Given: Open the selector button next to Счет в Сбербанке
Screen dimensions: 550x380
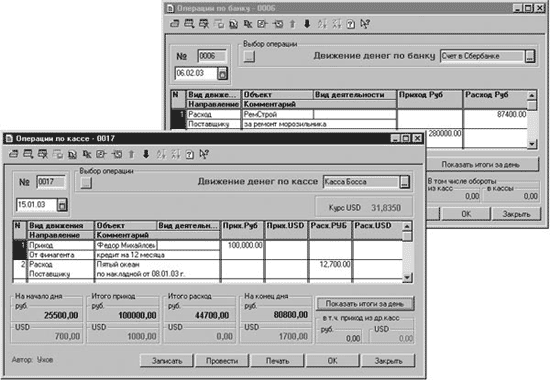Looking at the screenshot, I should click(530, 56).
